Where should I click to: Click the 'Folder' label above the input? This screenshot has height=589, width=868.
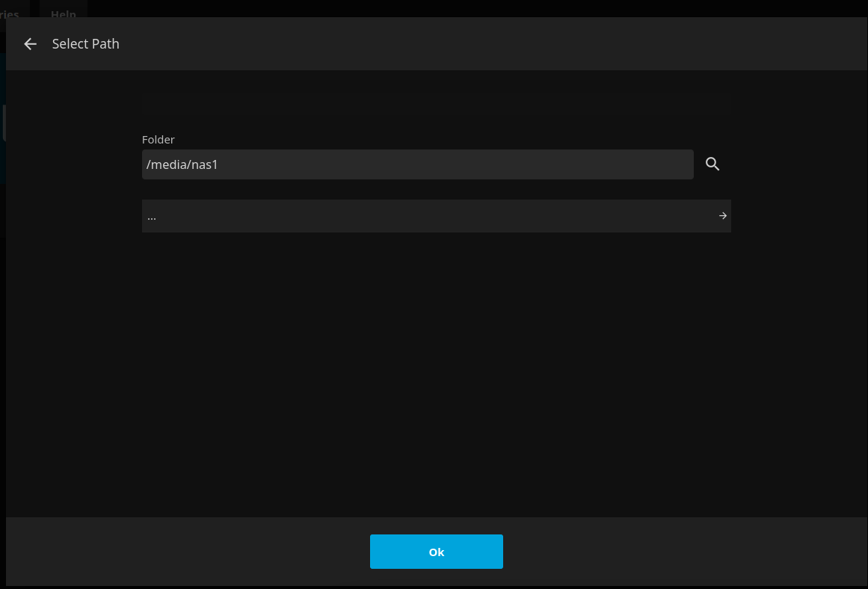tap(158, 139)
